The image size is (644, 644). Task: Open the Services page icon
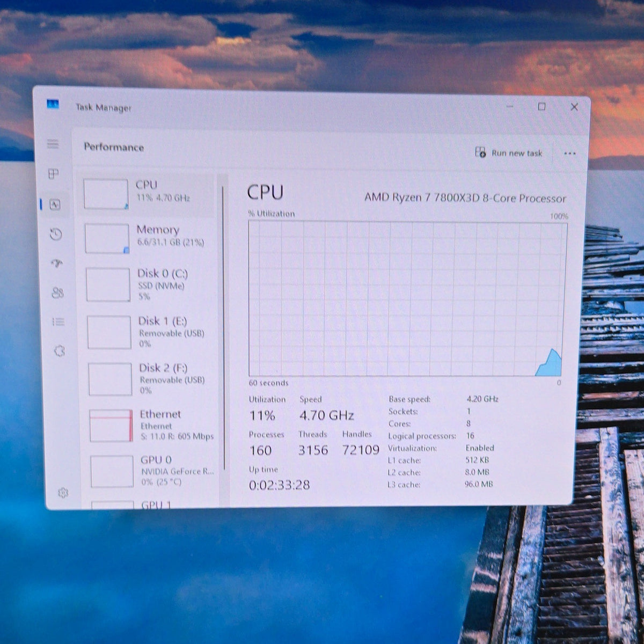tap(60, 351)
